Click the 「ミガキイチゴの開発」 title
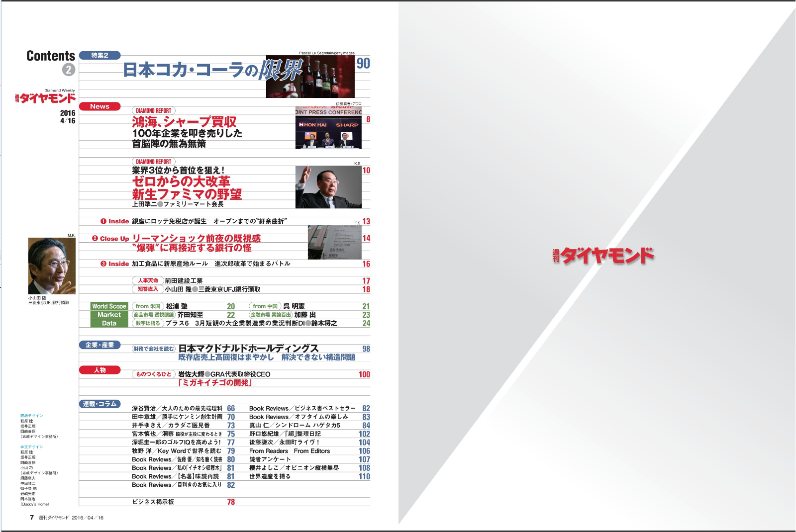 [215, 382]
